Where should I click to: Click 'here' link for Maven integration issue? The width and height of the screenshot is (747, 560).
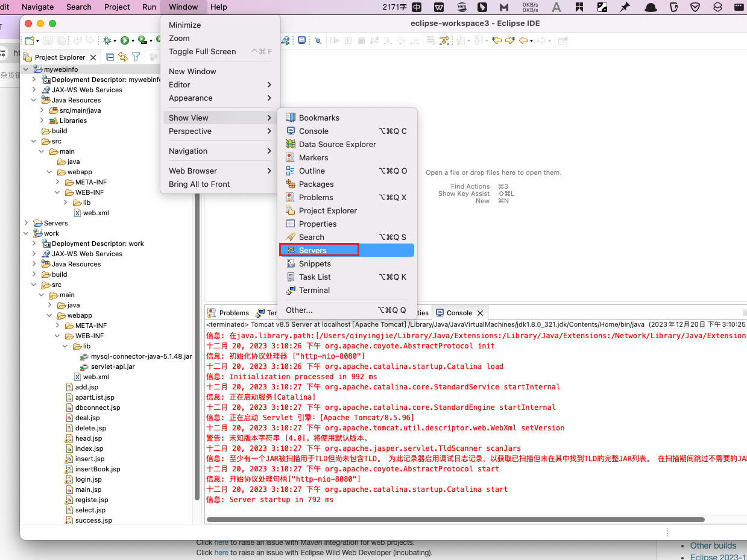(221, 542)
